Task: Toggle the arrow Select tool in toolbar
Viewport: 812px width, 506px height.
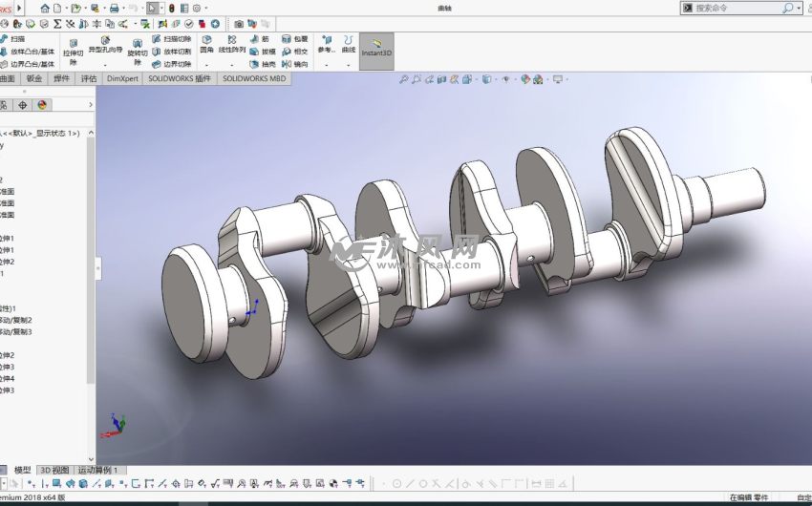Action: [x=152, y=8]
